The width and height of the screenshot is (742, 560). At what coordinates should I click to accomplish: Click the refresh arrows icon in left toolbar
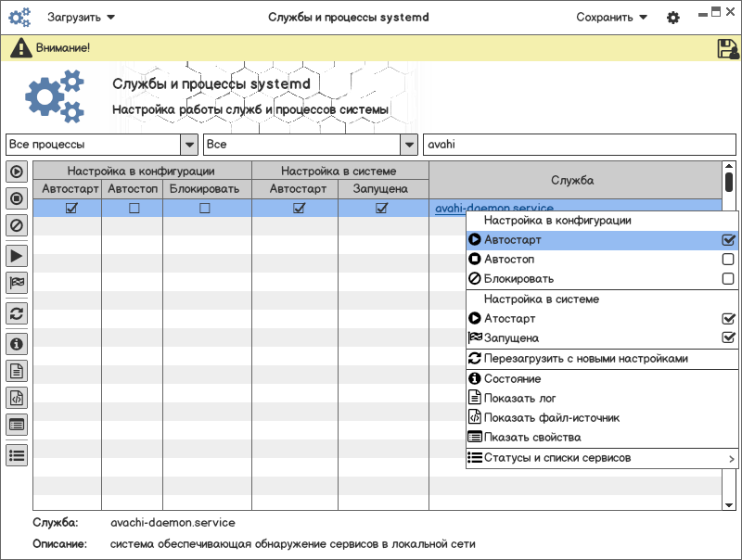[17, 312]
